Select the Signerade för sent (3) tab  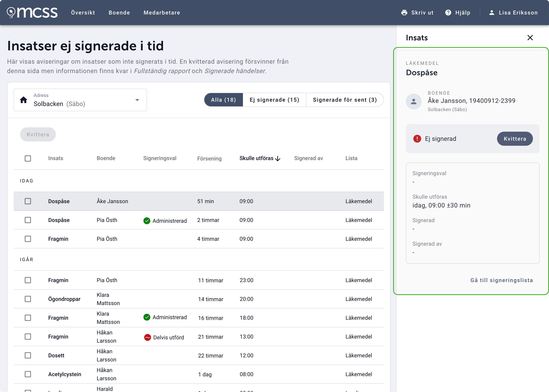click(x=345, y=100)
